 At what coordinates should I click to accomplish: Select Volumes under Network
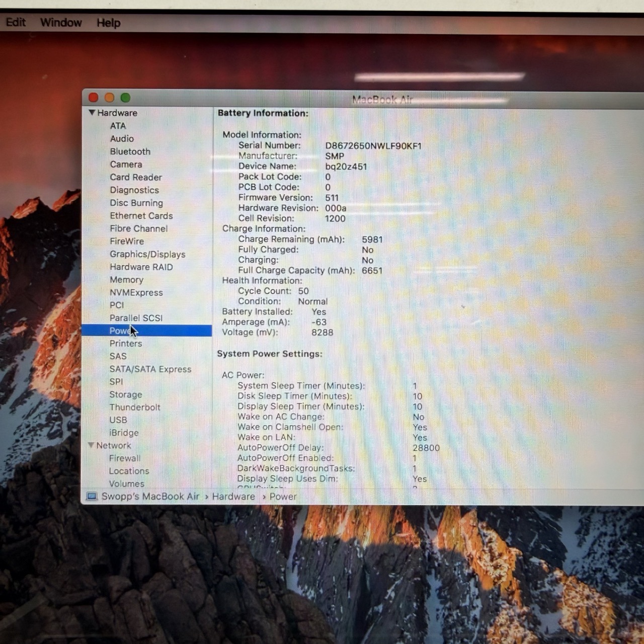pos(126,484)
